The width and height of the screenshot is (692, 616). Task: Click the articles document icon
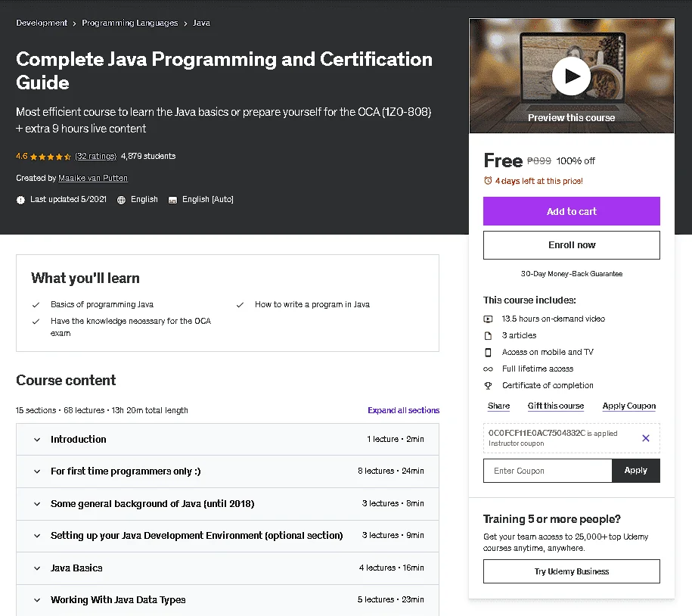coord(488,335)
